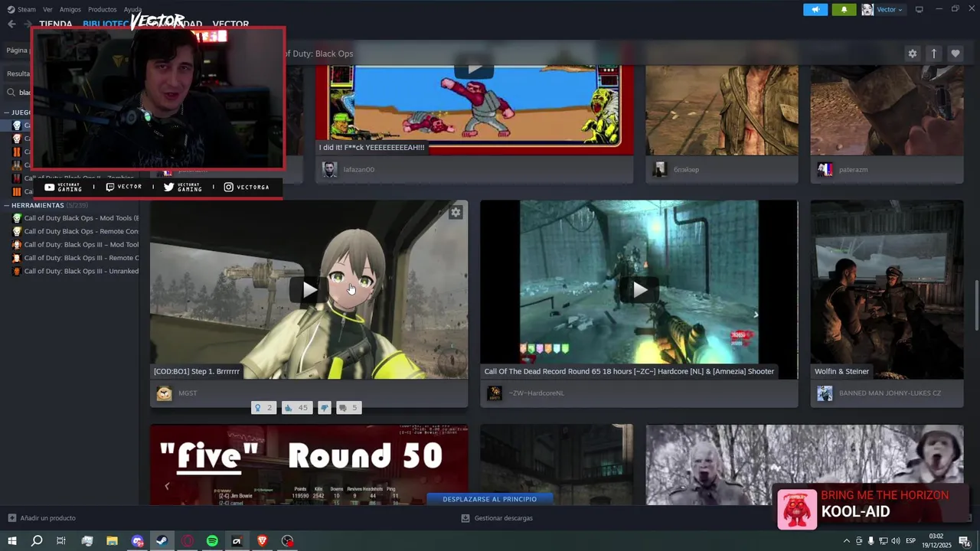Click the ~ZW~HardcoreNL author avatar
The image size is (980, 551).
click(495, 393)
